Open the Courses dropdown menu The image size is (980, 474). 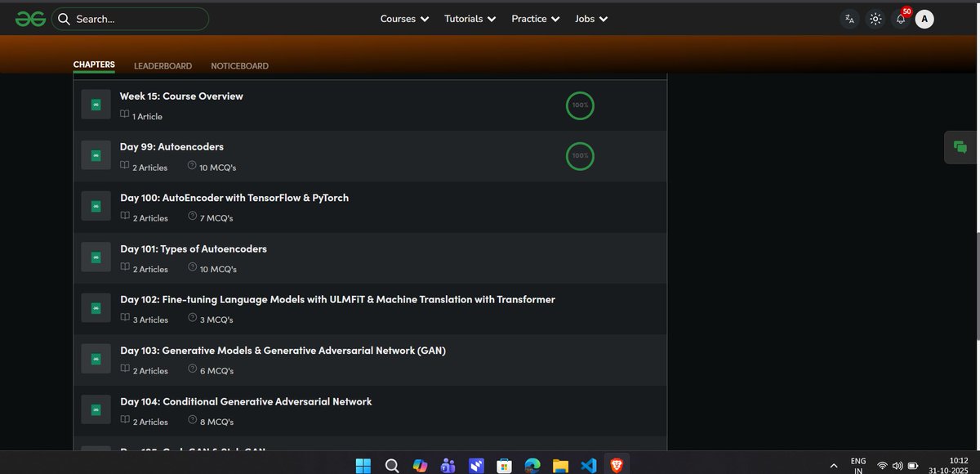404,19
